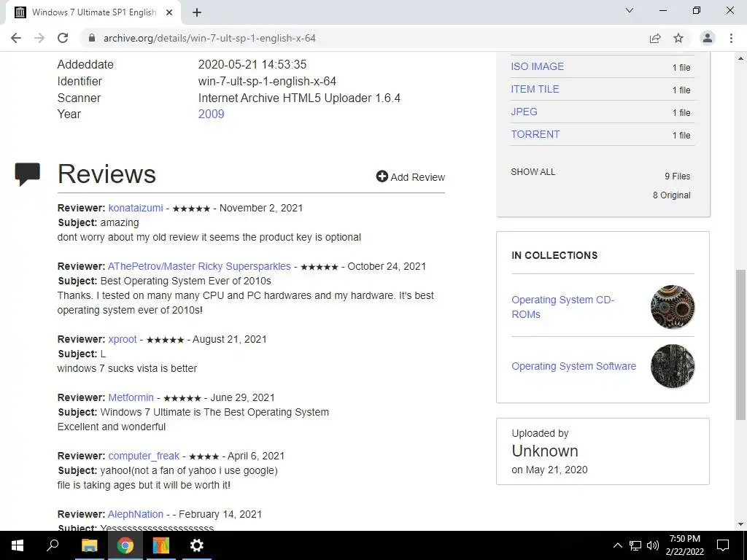747x560 pixels.
Task: Open the orange app icon in taskbar
Action: coord(161,545)
